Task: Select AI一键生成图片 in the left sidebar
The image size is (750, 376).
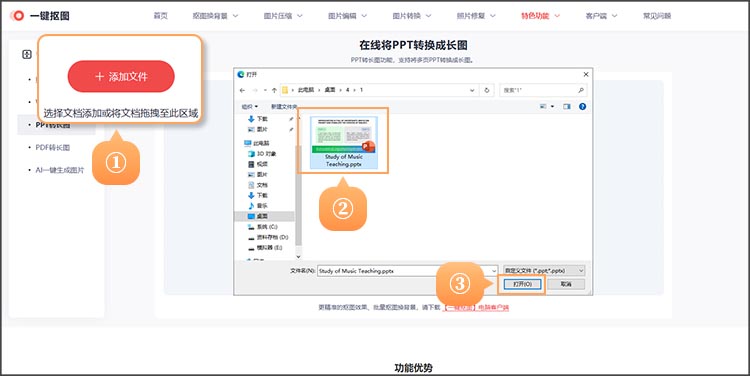Action: click(60, 170)
